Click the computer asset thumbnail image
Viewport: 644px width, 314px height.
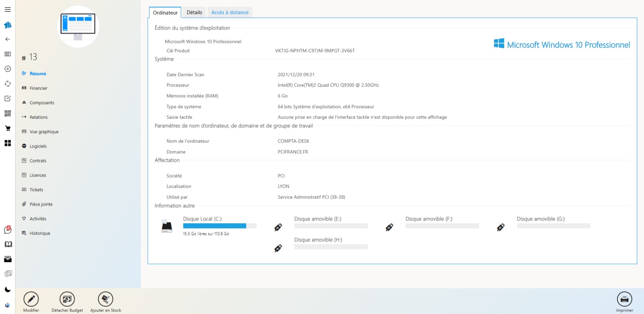(x=78, y=27)
